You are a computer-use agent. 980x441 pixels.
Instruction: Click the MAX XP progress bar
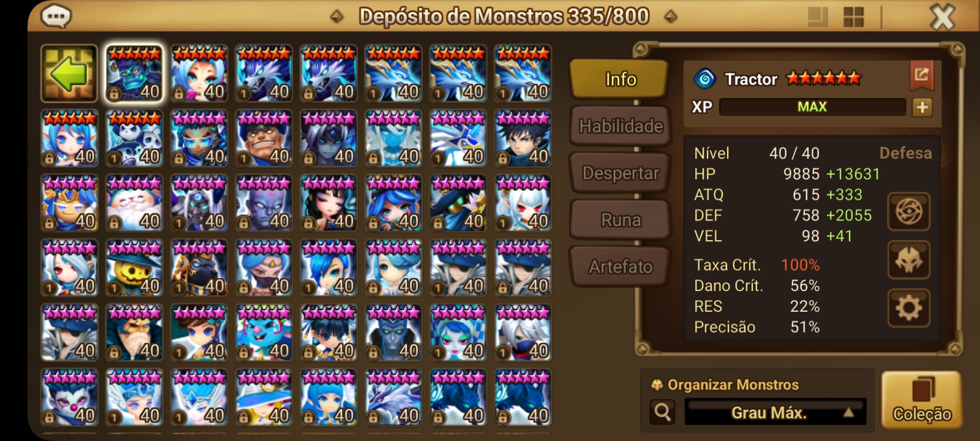tap(812, 107)
